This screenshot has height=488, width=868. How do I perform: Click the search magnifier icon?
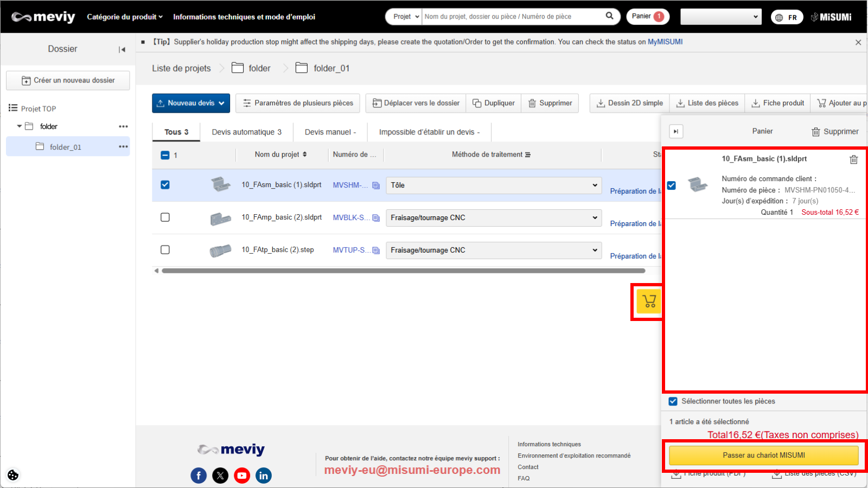pyautogui.click(x=609, y=16)
